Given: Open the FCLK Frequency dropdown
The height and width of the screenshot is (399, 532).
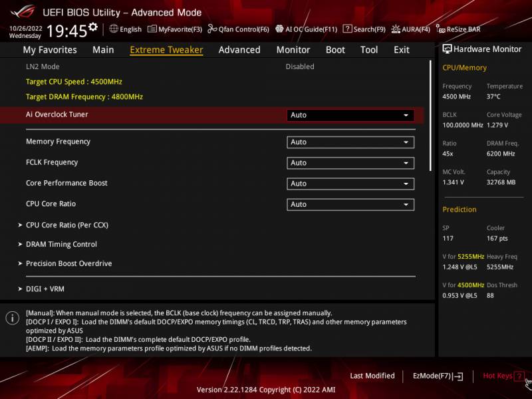Looking at the screenshot, I should pyautogui.click(x=350, y=163).
